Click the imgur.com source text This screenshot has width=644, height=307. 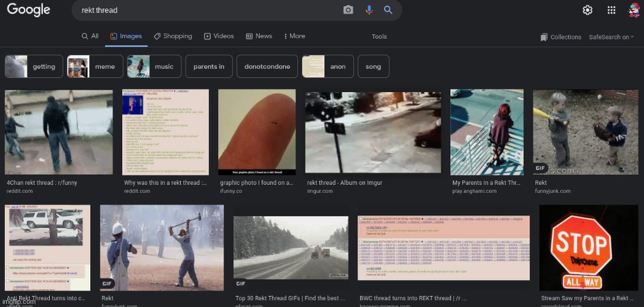point(320,191)
